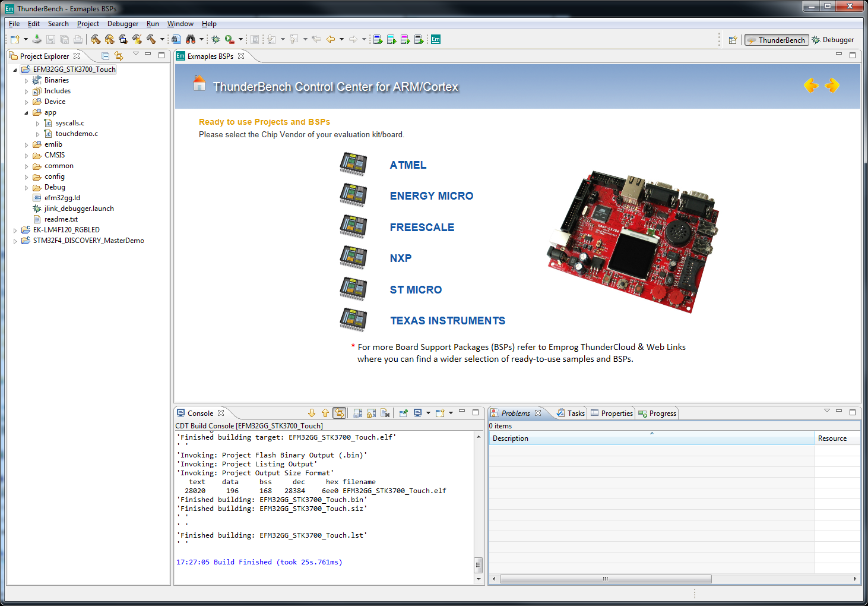Select the ThunderBench perspective button
Screen dimensions: 868x606
coord(777,40)
